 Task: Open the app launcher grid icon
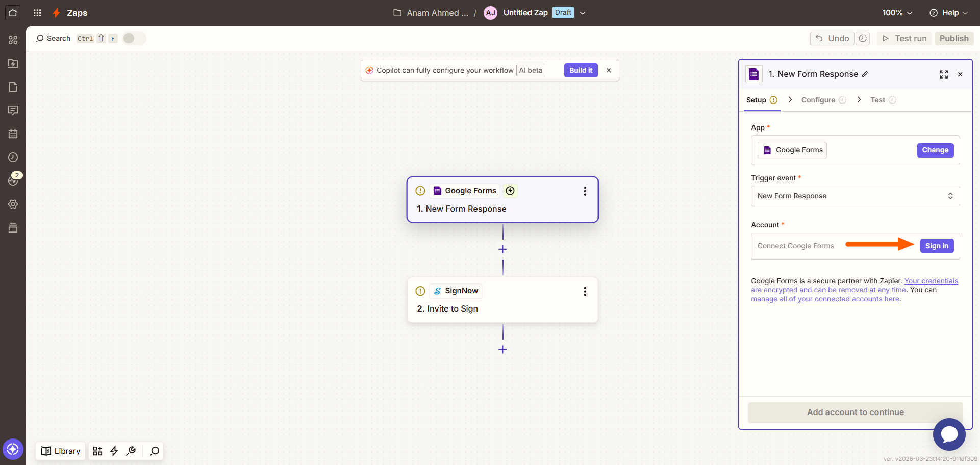click(37, 13)
